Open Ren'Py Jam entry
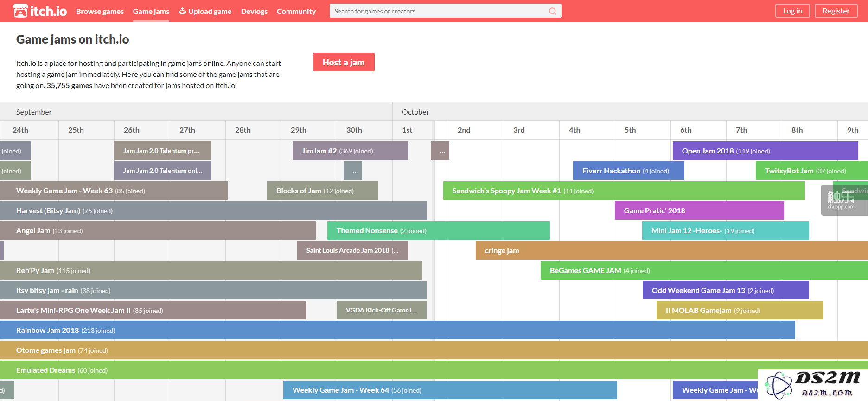The width and height of the screenshot is (868, 401). coord(211,270)
